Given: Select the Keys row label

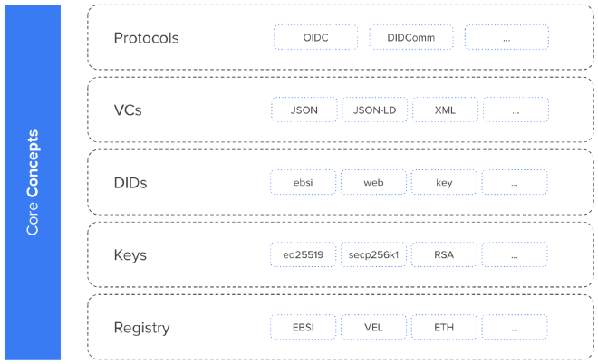Looking at the screenshot, I should click(130, 255).
